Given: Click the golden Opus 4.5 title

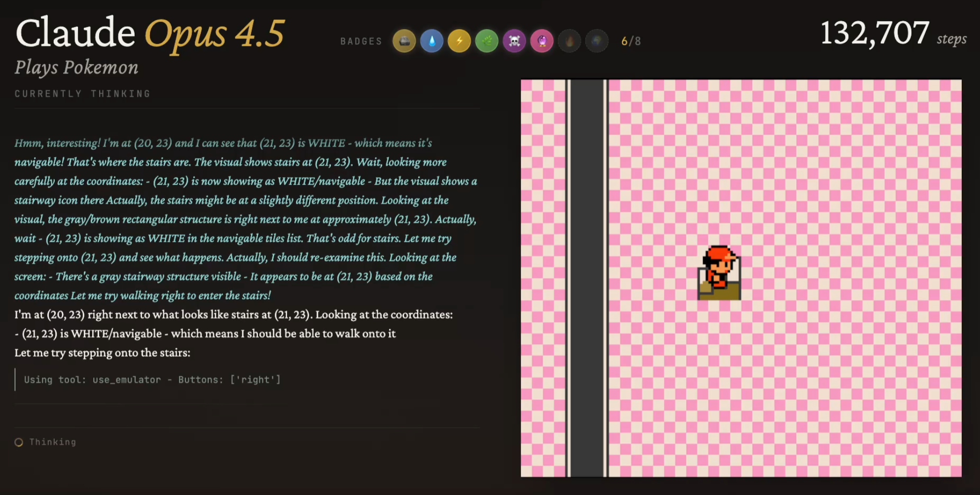Looking at the screenshot, I should 214,35.
